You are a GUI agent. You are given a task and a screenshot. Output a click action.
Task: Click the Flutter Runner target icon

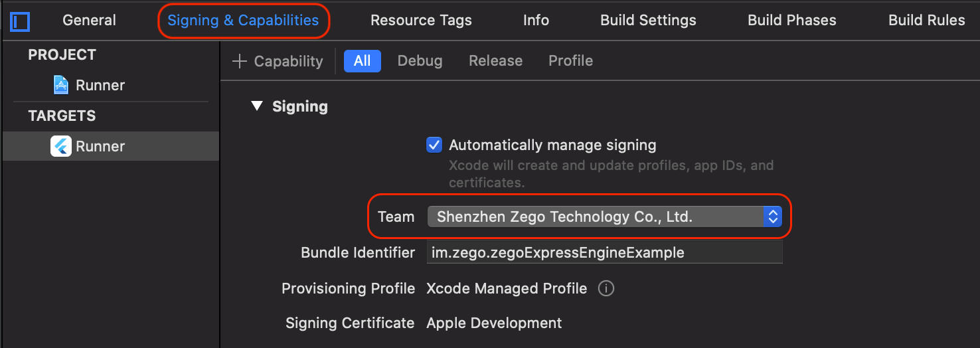tap(61, 146)
